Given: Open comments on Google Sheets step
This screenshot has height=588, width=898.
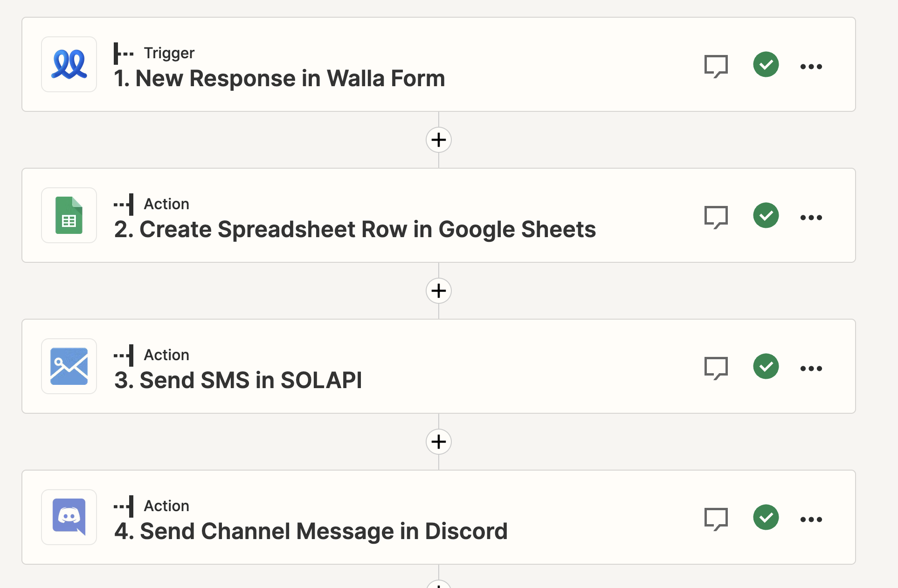Looking at the screenshot, I should tap(716, 217).
